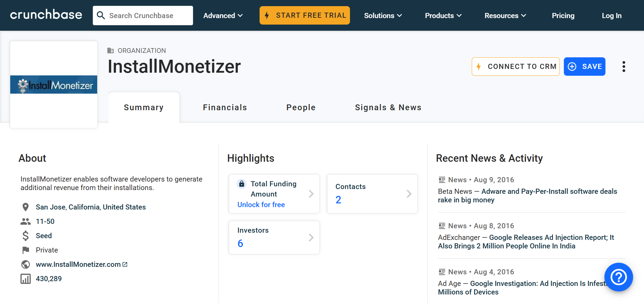Open the three-dot more options menu
Image resolution: width=644 pixels, height=303 pixels.
pyautogui.click(x=624, y=67)
